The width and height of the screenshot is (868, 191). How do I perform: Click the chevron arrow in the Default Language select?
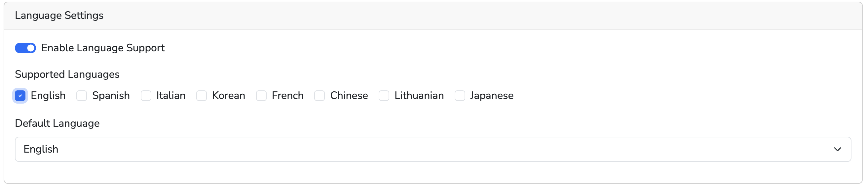[837, 149]
